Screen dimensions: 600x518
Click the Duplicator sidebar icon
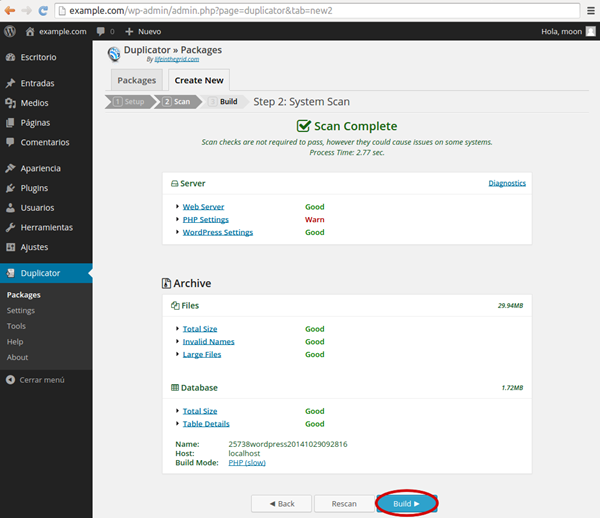coord(10,273)
